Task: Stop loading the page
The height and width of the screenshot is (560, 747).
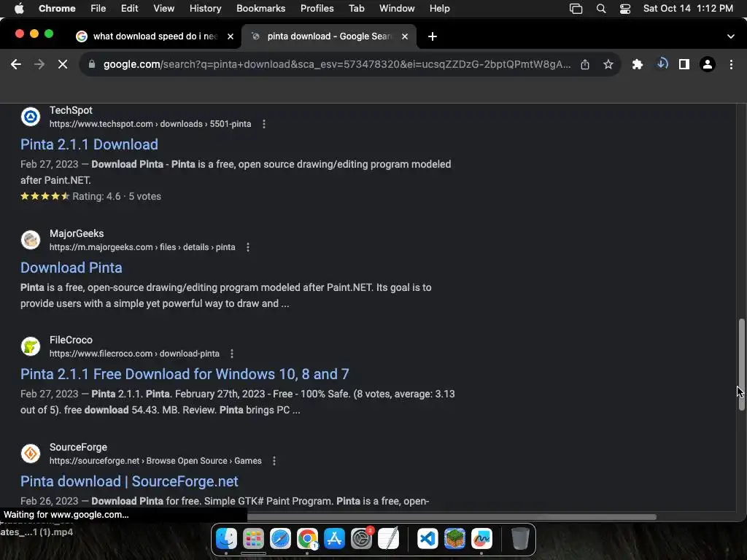Action: click(x=63, y=64)
